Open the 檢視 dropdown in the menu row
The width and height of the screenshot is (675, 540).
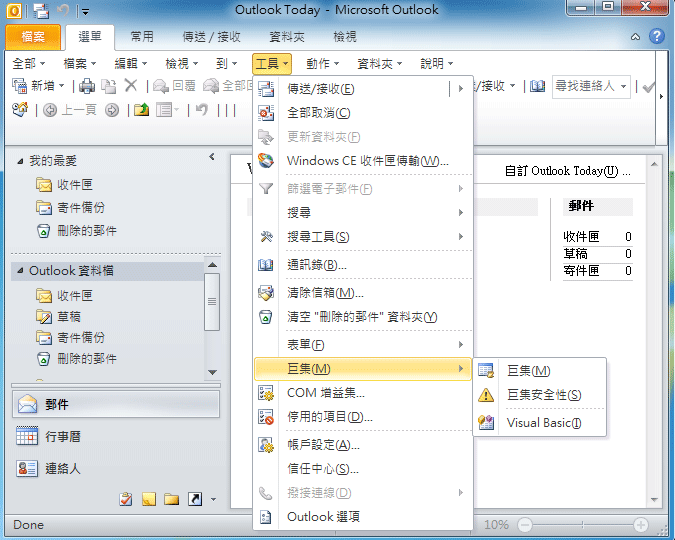pyautogui.click(x=182, y=64)
